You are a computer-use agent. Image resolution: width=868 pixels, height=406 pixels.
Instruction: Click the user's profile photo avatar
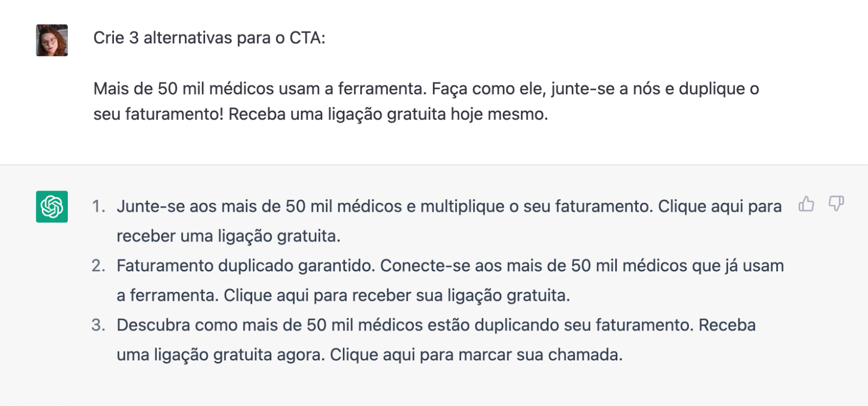coord(52,40)
